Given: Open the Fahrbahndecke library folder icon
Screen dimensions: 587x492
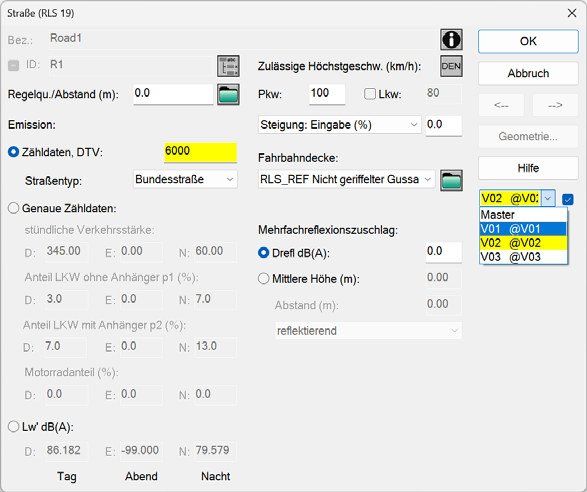Looking at the screenshot, I should (x=451, y=180).
